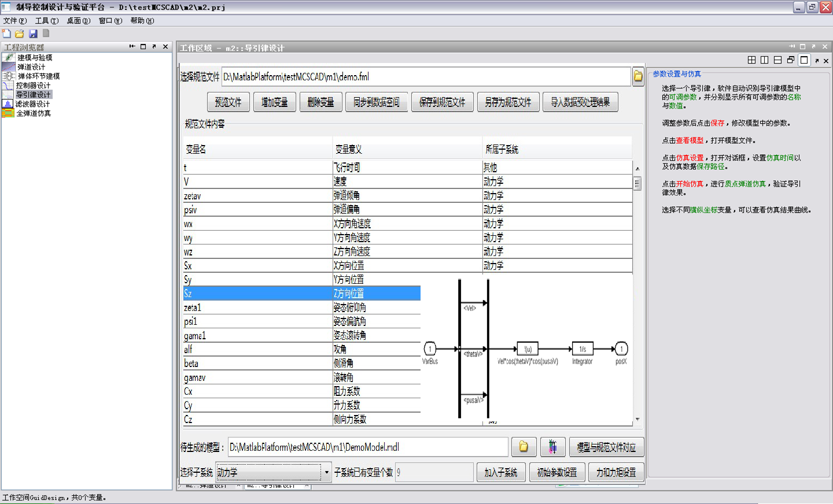Undock the 工程浏览器 panel
This screenshot has height=504, width=833.
(x=154, y=46)
